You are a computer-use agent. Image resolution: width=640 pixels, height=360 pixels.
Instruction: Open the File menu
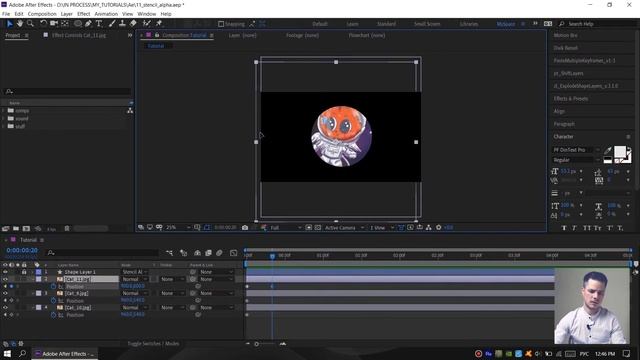click(6, 14)
